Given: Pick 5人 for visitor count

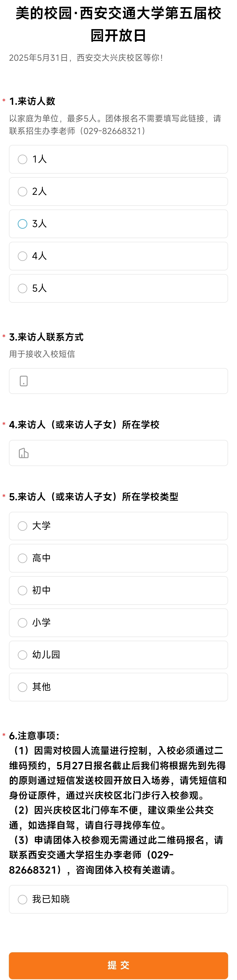Looking at the screenshot, I should pyautogui.click(x=118, y=288).
